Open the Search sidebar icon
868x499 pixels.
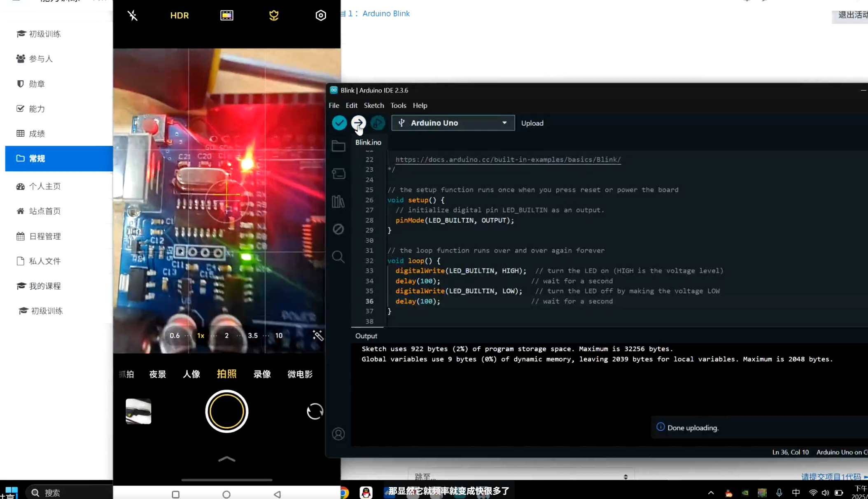(x=338, y=257)
